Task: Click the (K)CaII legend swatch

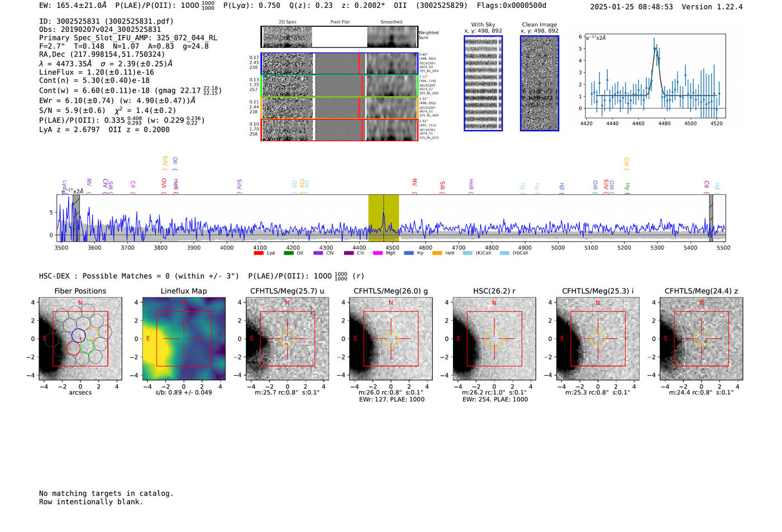Action: 468,253
